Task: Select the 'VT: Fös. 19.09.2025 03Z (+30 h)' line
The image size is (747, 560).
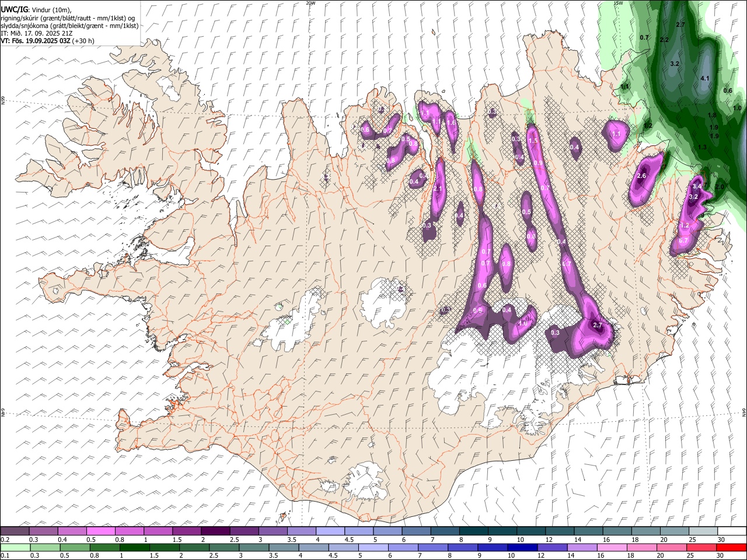Action: tap(47, 41)
